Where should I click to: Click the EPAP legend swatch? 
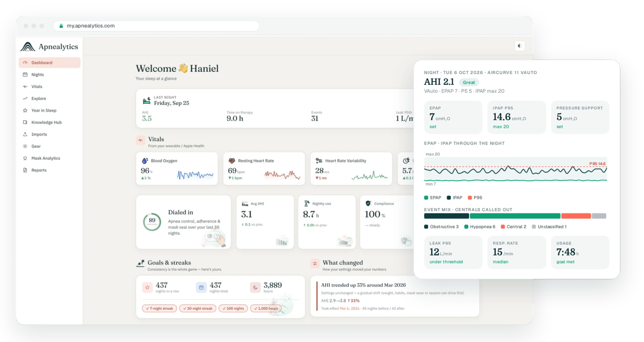(426, 197)
